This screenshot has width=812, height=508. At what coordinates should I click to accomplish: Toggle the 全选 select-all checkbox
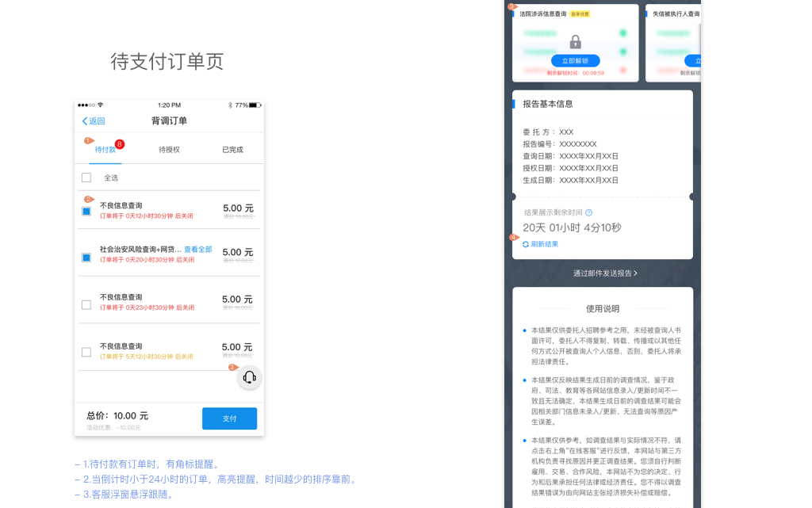(x=86, y=178)
